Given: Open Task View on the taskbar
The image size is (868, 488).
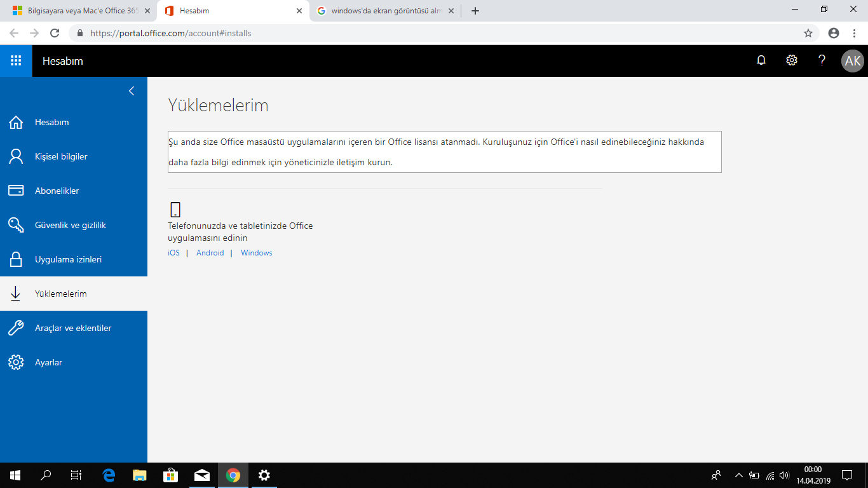Looking at the screenshot, I should [x=76, y=475].
